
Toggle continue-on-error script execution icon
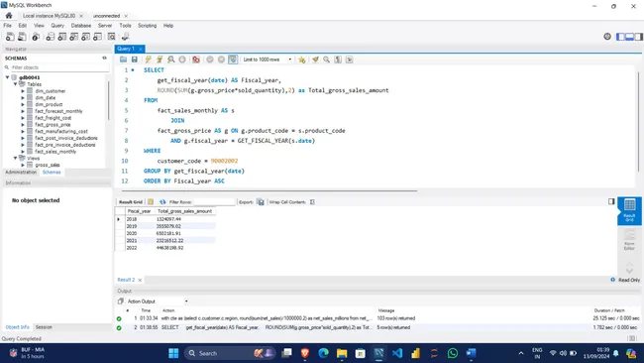click(x=196, y=60)
